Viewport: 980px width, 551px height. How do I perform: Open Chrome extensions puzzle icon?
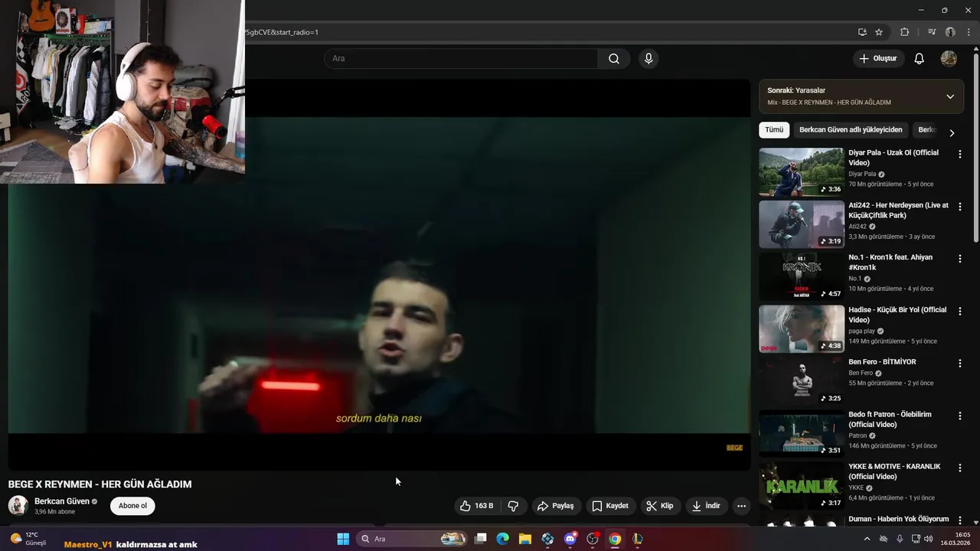tap(905, 32)
